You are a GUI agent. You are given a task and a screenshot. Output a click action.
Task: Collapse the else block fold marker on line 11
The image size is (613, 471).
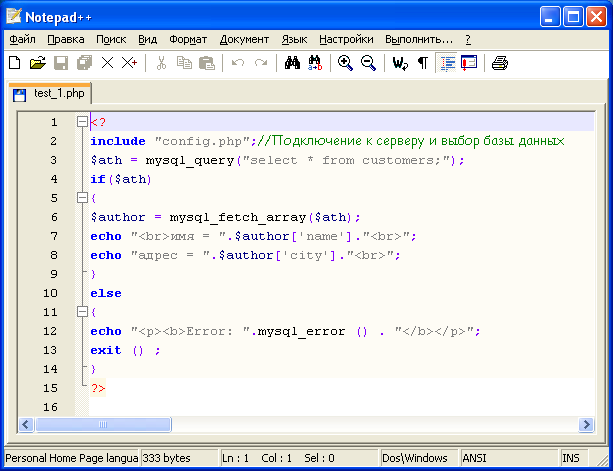click(82, 312)
